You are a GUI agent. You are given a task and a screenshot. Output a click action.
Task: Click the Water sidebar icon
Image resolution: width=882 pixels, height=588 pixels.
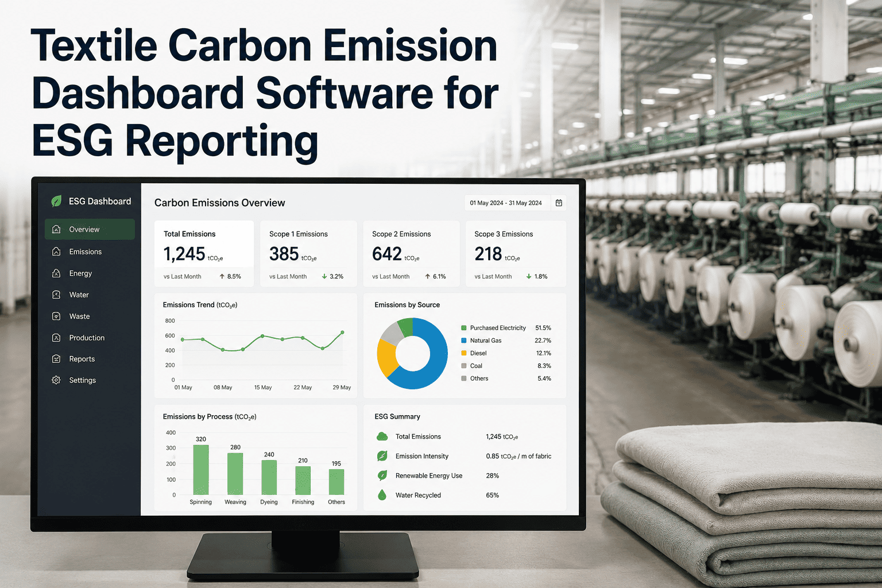tap(56, 295)
